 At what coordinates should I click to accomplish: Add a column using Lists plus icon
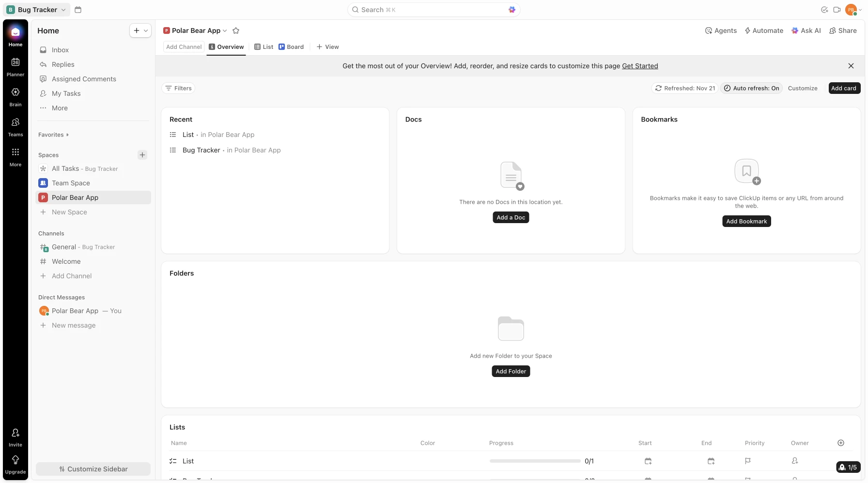841,443
